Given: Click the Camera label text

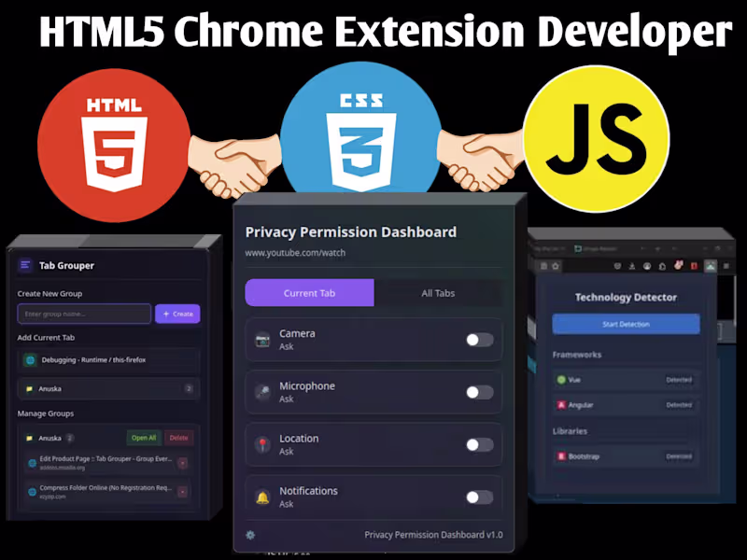Looking at the screenshot, I should tap(297, 333).
